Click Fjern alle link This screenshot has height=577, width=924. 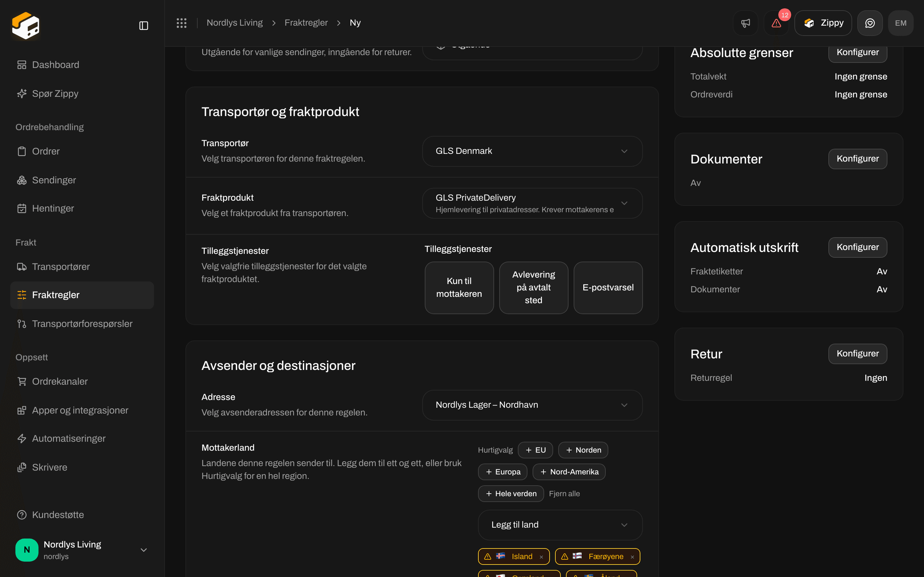pos(564,493)
